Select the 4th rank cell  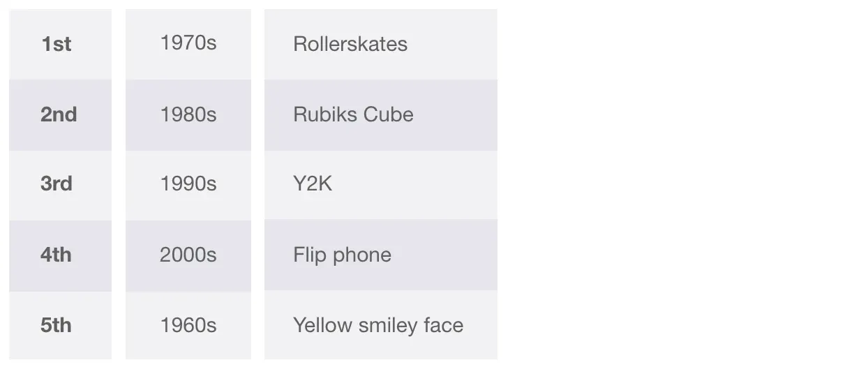click(x=60, y=255)
